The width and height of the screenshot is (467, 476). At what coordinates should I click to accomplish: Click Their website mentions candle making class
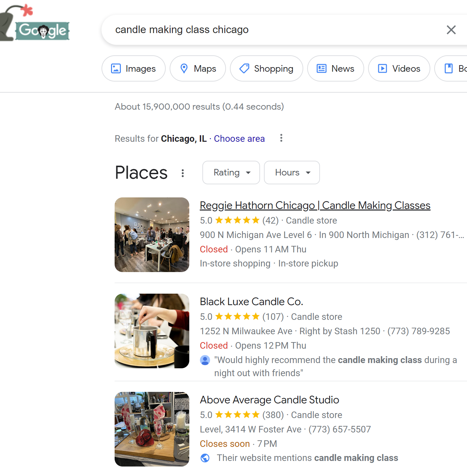[308, 458]
